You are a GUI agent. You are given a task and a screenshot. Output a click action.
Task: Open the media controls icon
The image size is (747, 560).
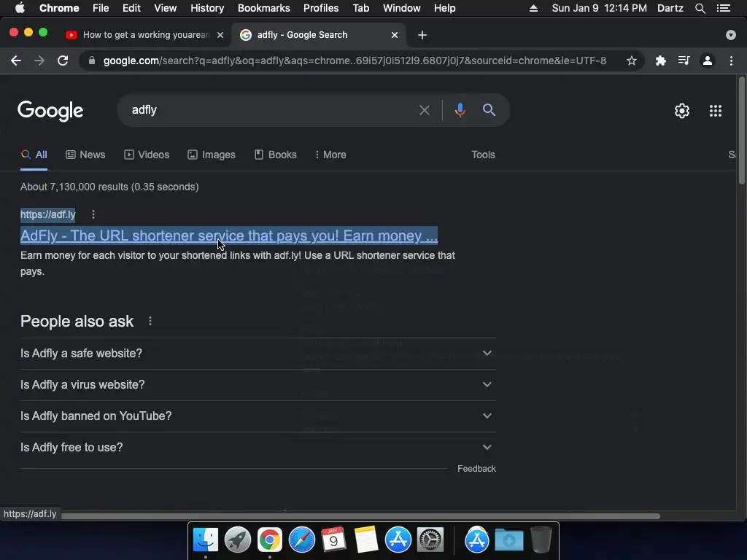coord(684,61)
